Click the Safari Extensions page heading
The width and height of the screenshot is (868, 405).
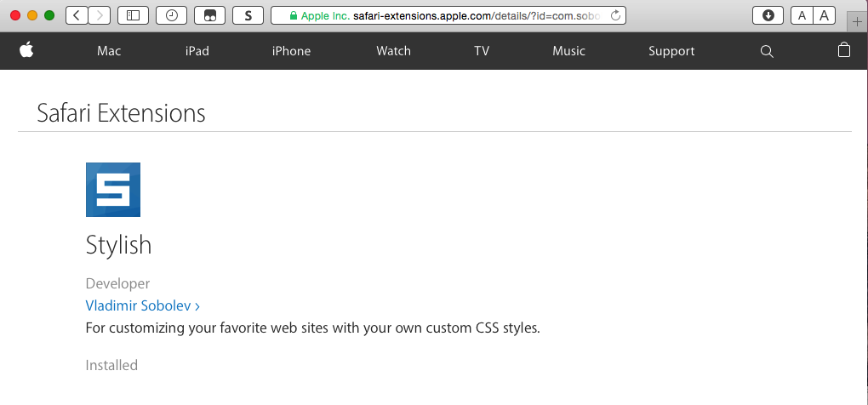[x=121, y=113]
